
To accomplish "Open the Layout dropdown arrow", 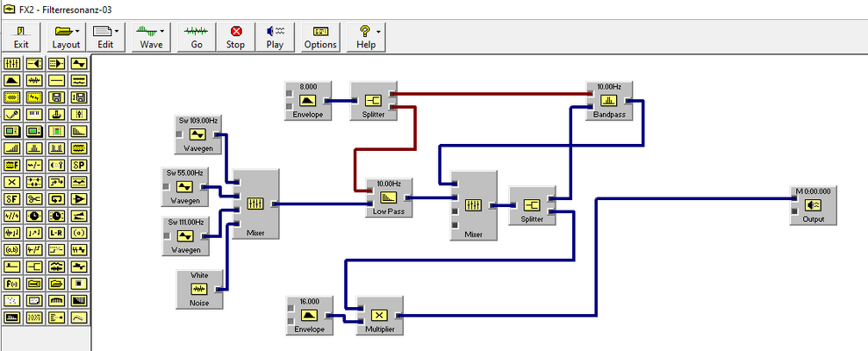I will (x=77, y=31).
